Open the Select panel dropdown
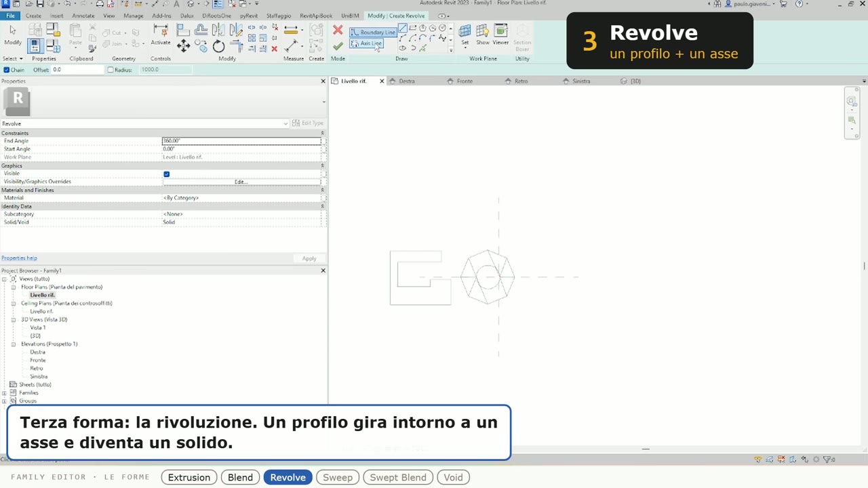 tap(12, 59)
